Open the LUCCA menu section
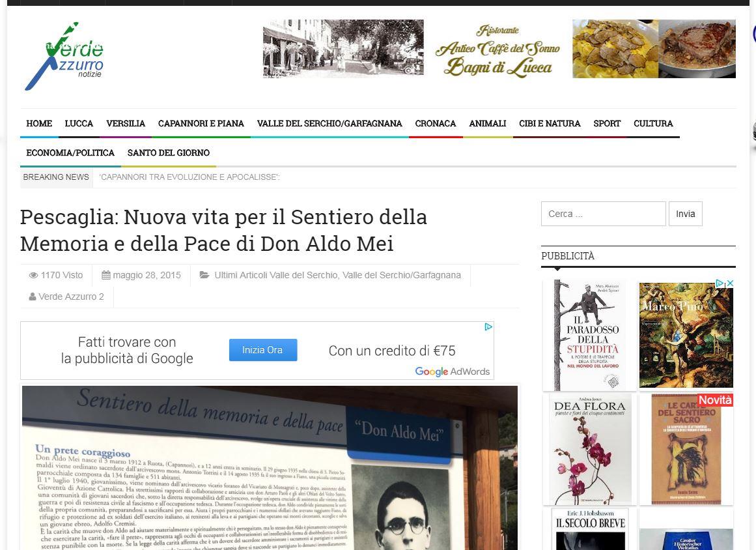This screenshot has height=550, width=756. 79,124
